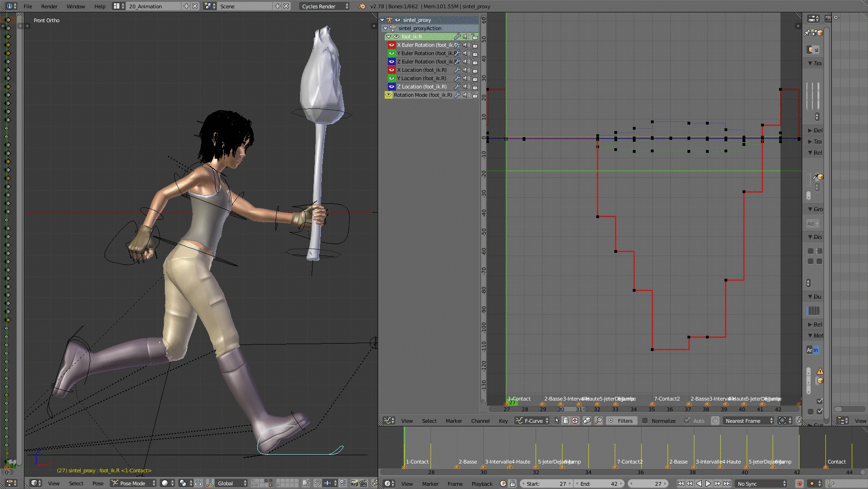Image resolution: width=868 pixels, height=489 pixels.
Task: Mute the Rotation Mode channel
Action: point(466,95)
